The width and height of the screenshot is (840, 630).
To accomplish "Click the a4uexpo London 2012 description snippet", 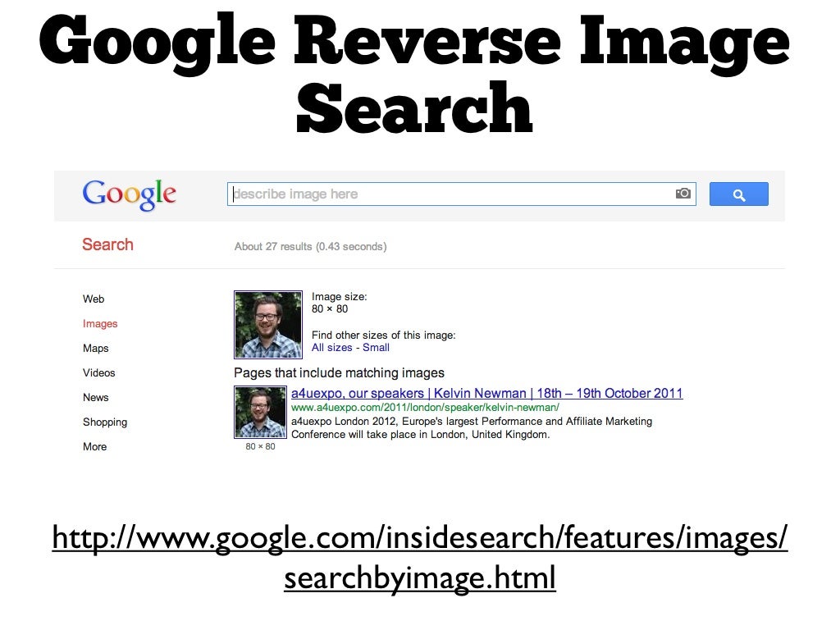I will [472, 428].
